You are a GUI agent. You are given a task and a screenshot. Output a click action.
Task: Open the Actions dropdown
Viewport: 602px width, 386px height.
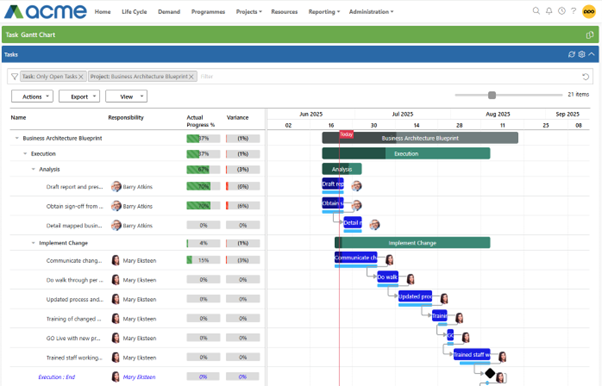pos(32,96)
